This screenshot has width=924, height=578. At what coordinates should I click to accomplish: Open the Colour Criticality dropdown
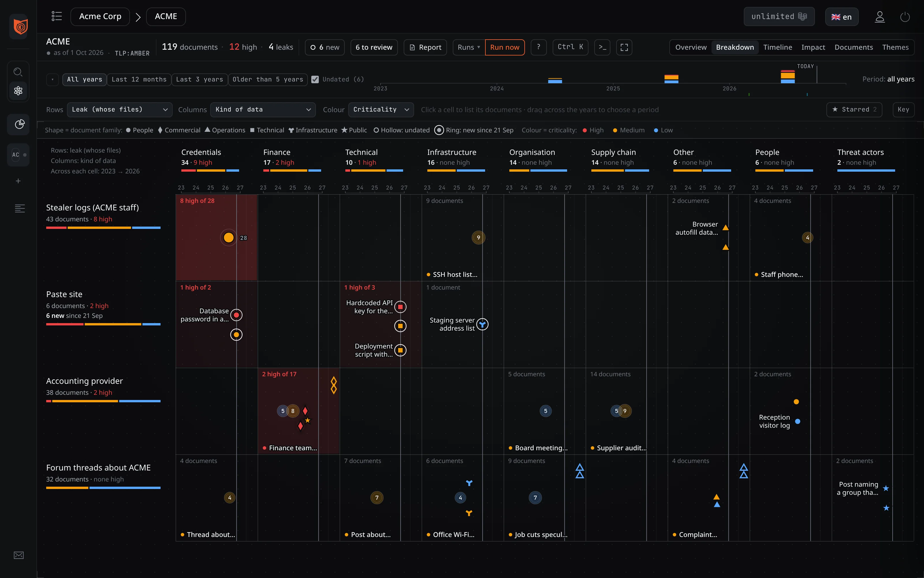(x=381, y=110)
